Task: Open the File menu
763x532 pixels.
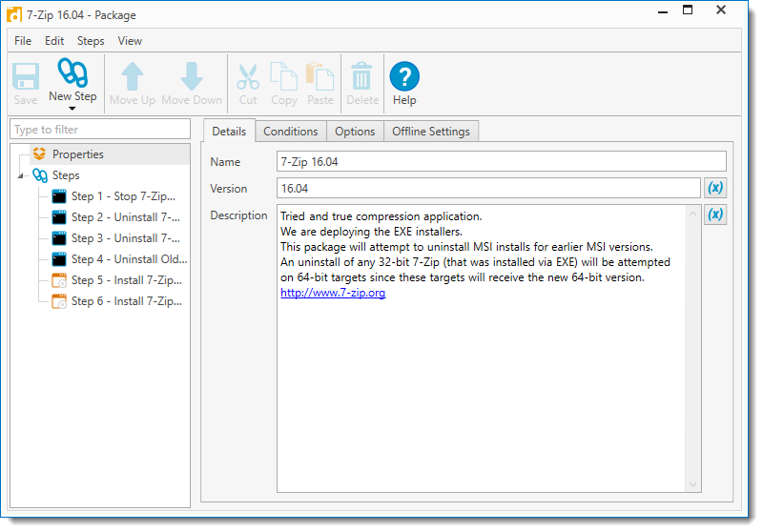Action: coord(23,41)
